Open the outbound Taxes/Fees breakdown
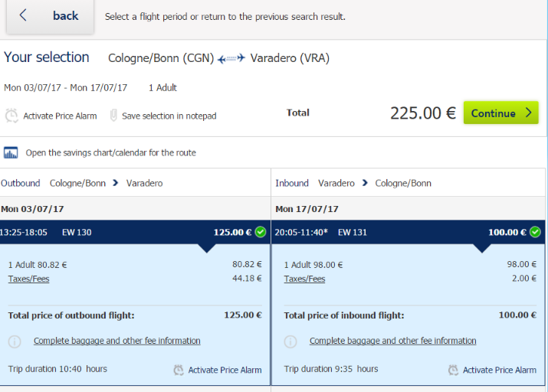Viewport: 548px width, 392px height. pyautogui.click(x=28, y=279)
